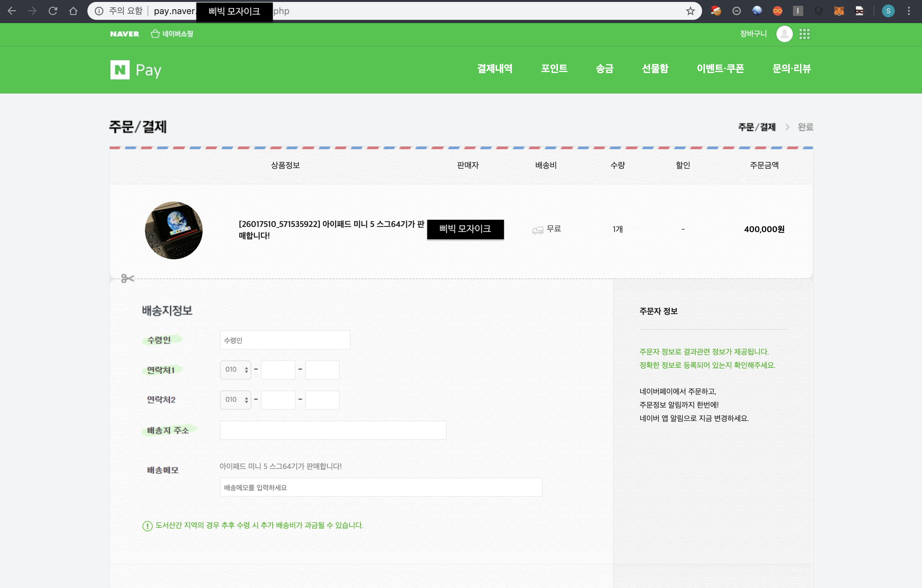Click the 주문/결제 breadcrumb step
Screen dimensions: 922x588
[756, 127]
